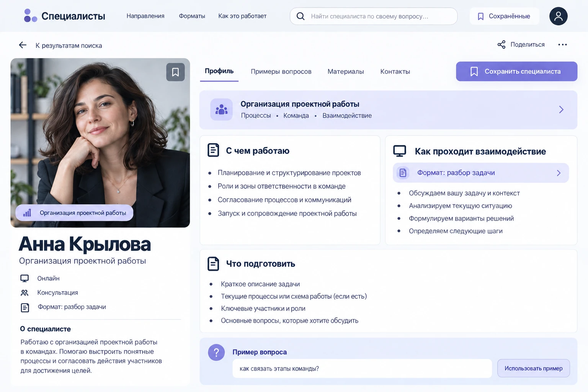
Task: Click Ключевые участники и роли item
Action: (x=263, y=309)
